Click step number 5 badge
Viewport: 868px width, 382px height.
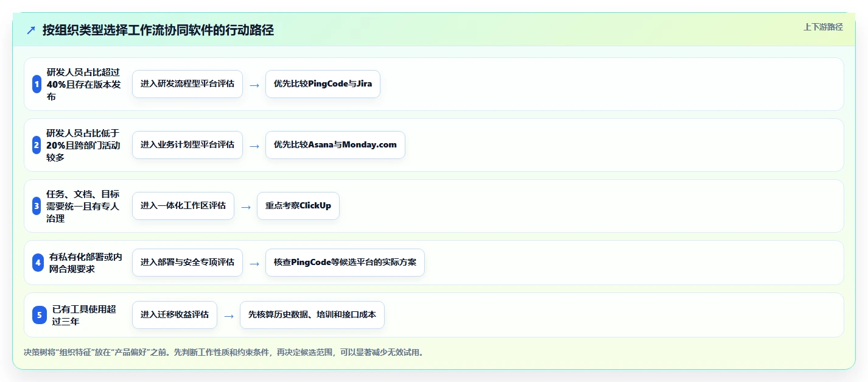click(40, 315)
